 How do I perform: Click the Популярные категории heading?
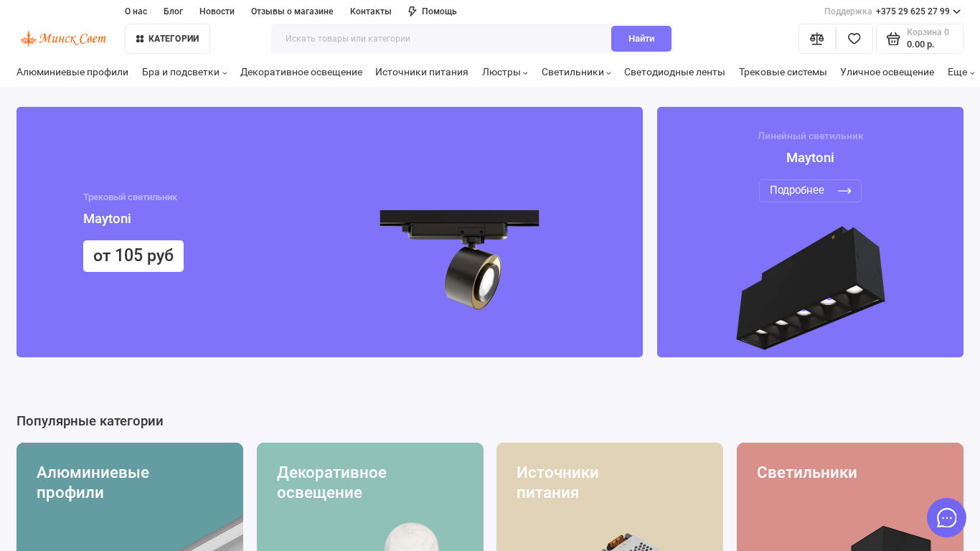pos(90,421)
